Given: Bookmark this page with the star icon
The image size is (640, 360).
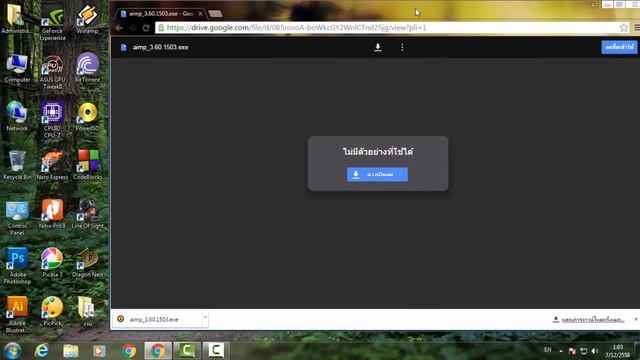Looking at the screenshot, I should point(624,28).
